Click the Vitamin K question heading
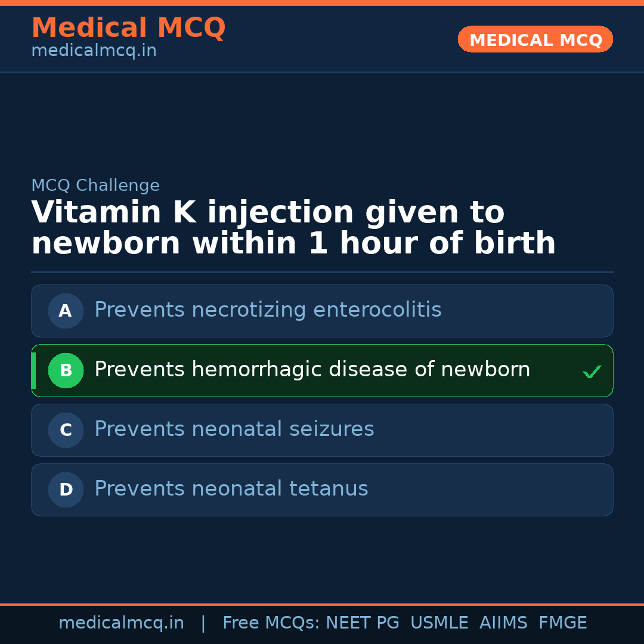Viewport: 644px width, 644px height. click(x=293, y=228)
